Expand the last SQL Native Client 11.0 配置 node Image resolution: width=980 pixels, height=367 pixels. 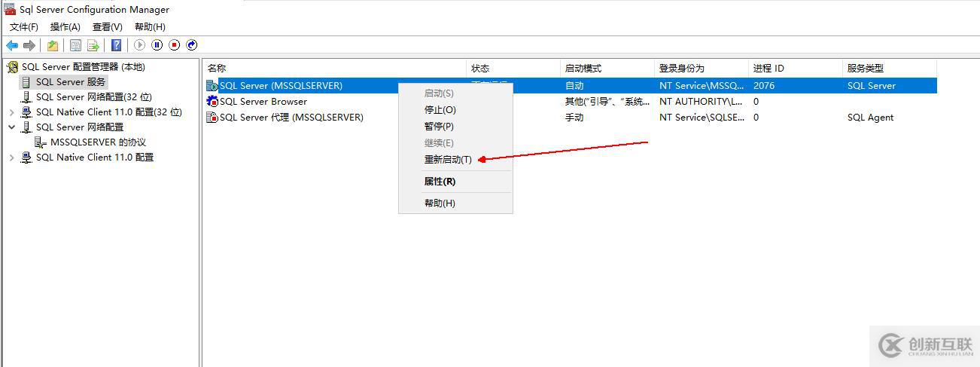coord(11,158)
